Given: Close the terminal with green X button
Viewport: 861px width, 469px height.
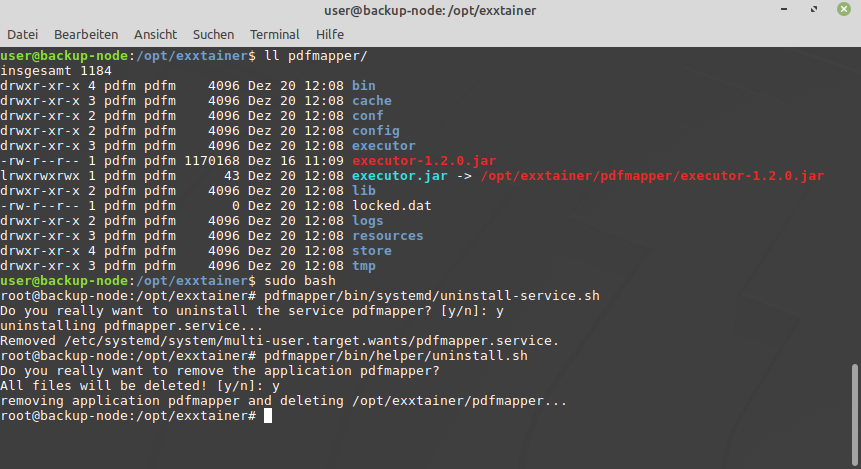Looking at the screenshot, I should pos(843,11).
